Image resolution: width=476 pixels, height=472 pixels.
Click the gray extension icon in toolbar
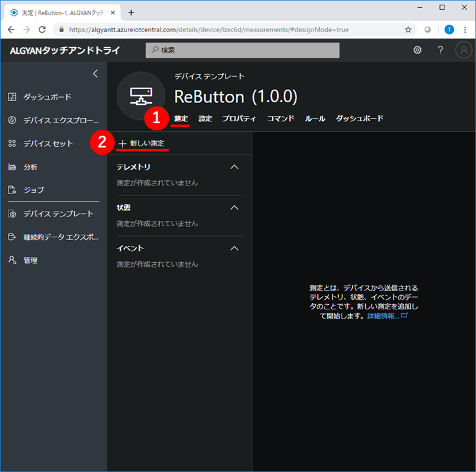427,29
